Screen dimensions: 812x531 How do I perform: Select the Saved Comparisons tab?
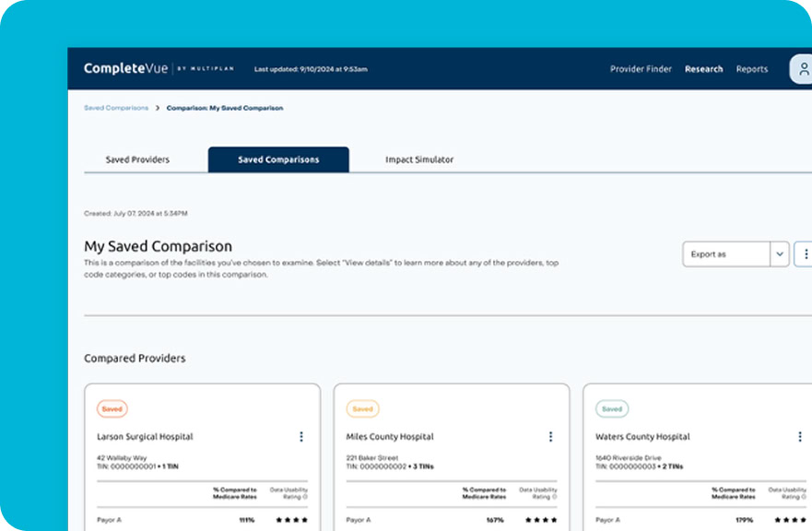click(278, 159)
